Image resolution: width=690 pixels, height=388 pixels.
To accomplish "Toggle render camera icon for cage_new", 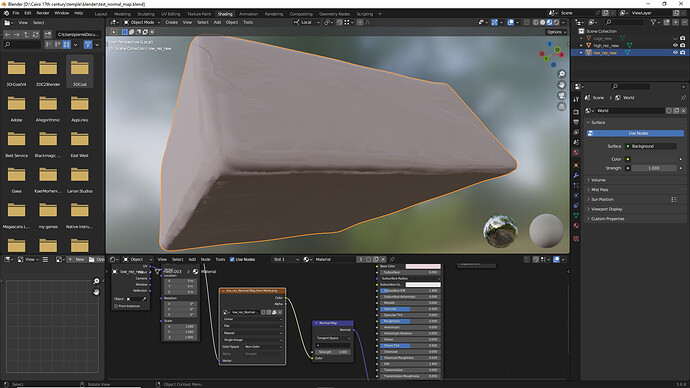I will point(683,38).
